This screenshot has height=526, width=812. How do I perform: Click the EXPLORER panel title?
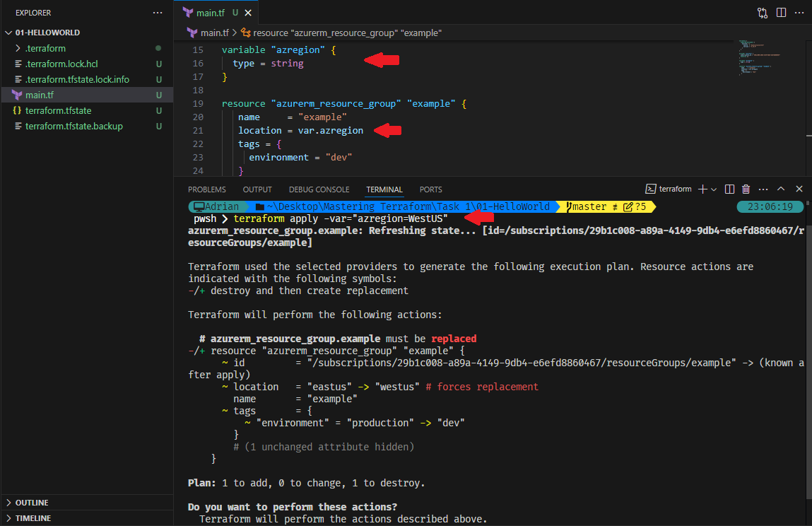33,13
